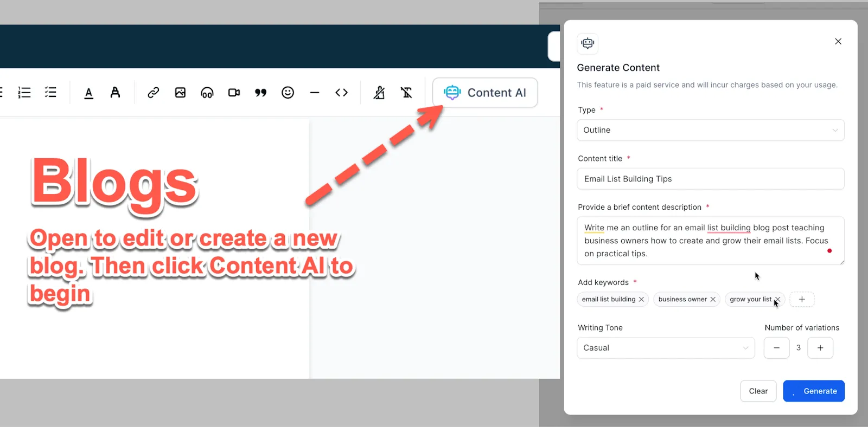Viewport: 868px width, 427px height.
Task: Expand the Type dropdown showing Outline
Action: 711,130
